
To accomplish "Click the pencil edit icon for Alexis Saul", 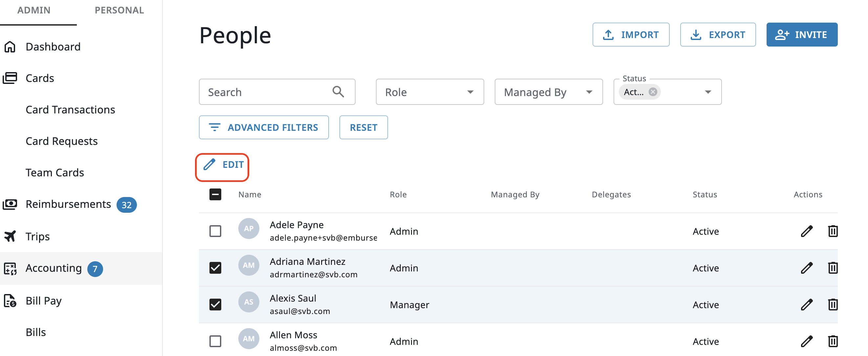I will pyautogui.click(x=806, y=305).
